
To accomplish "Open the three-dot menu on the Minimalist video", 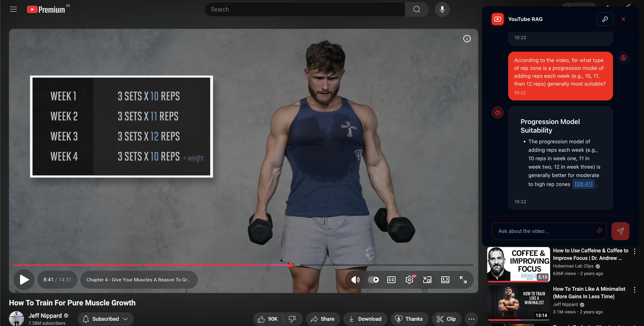I will pos(634,290).
